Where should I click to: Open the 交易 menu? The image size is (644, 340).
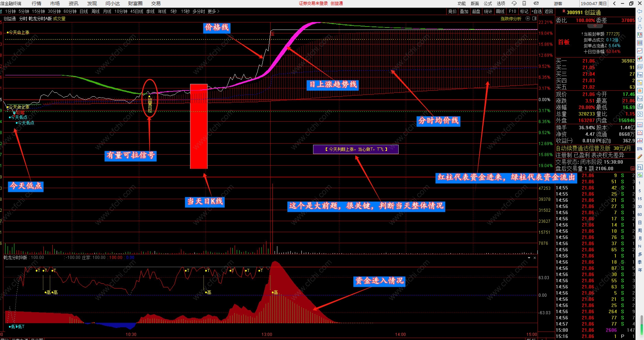156,3
